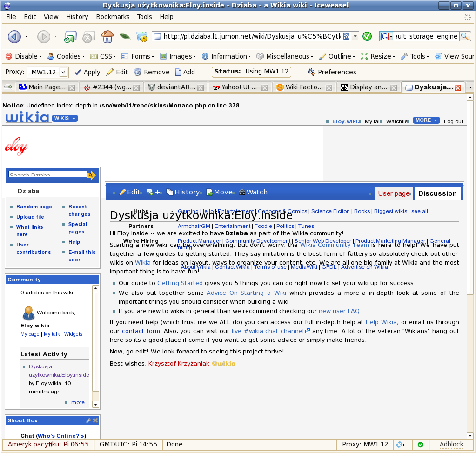The image size is (476, 453).
Task: Open the Outline developer menu
Action: click(x=337, y=56)
